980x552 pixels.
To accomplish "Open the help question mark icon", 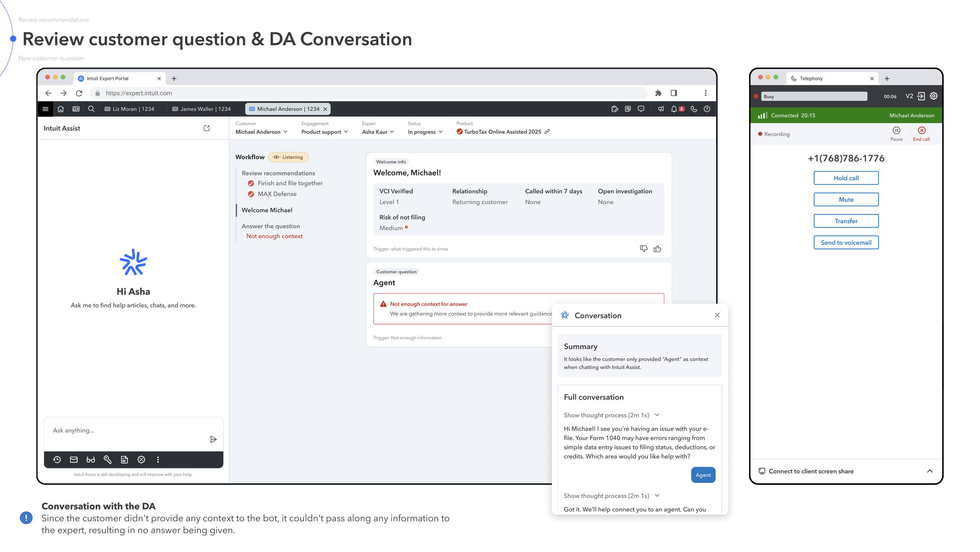I will 707,109.
